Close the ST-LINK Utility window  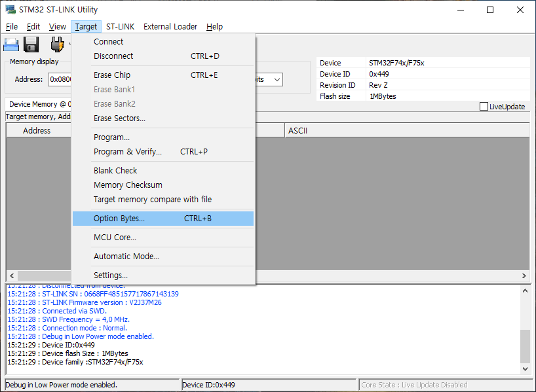520,10
